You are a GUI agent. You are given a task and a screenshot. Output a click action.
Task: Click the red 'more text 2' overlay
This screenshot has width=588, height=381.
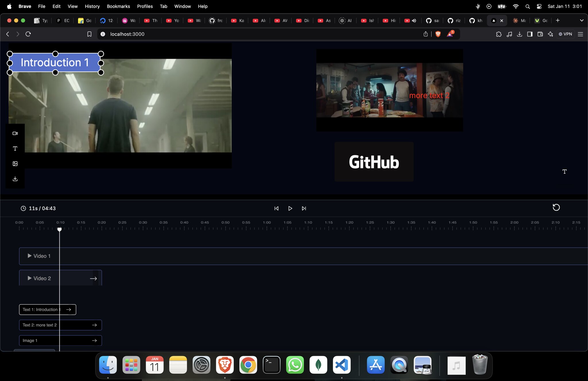[x=429, y=95]
